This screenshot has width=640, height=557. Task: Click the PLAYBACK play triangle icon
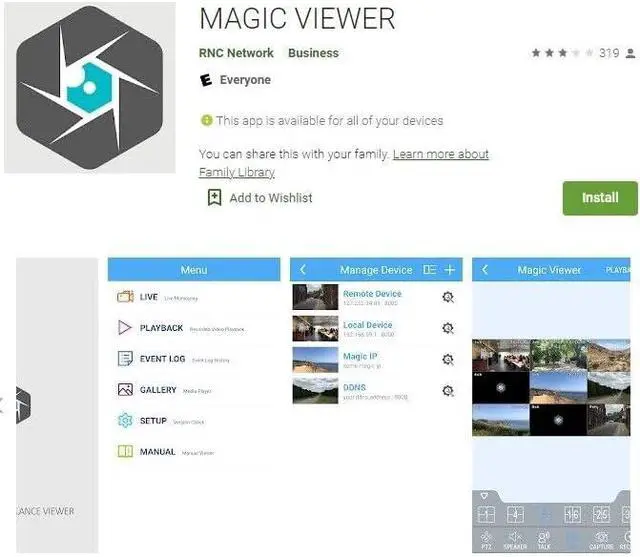pos(124,327)
